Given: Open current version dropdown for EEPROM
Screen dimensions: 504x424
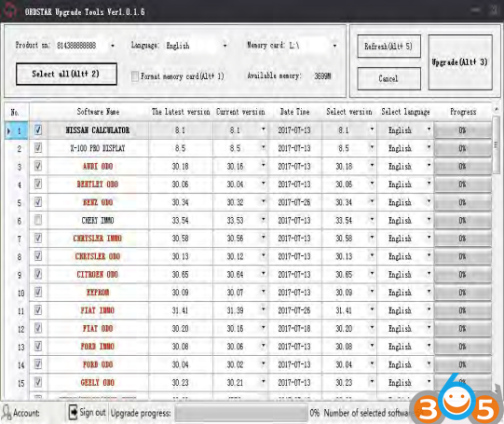Looking at the screenshot, I should point(264,292).
